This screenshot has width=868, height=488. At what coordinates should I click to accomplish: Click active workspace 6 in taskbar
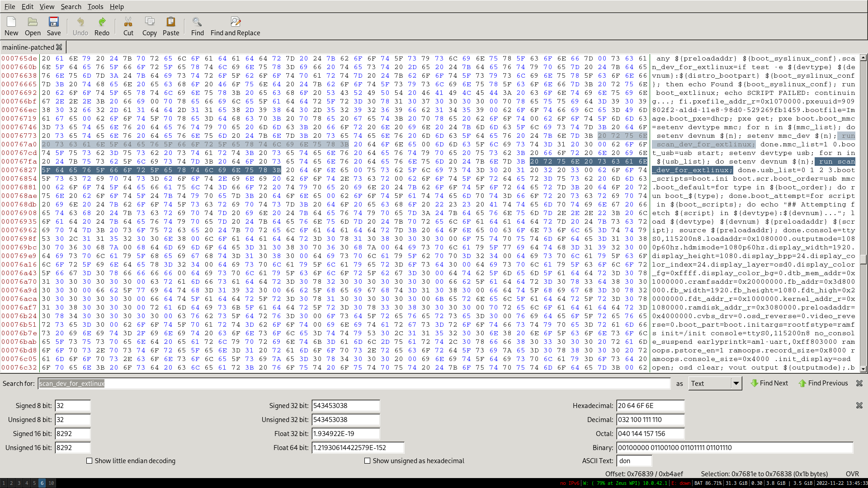pyautogui.click(x=42, y=483)
